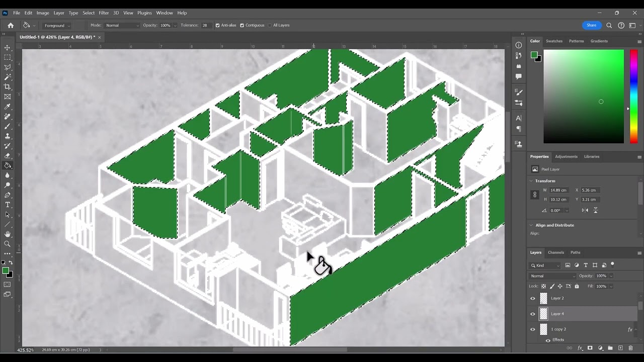
Task: Select the Blur tool
Action: (x=8, y=175)
